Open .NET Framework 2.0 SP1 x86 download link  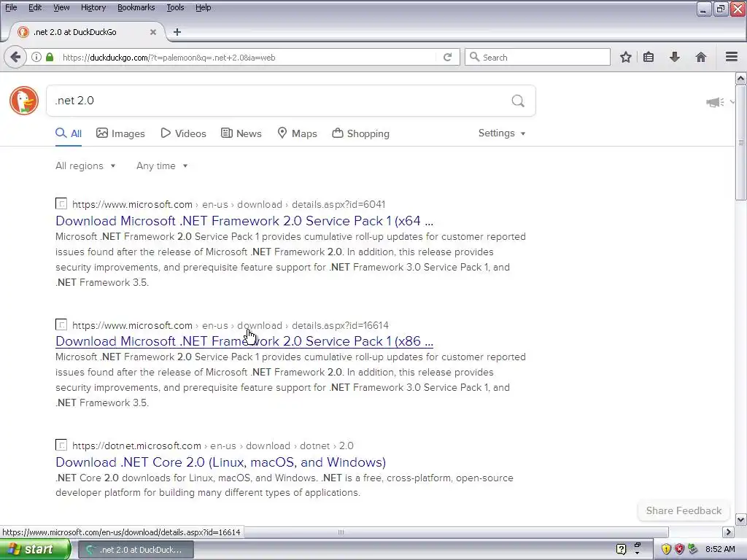(x=244, y=341)
